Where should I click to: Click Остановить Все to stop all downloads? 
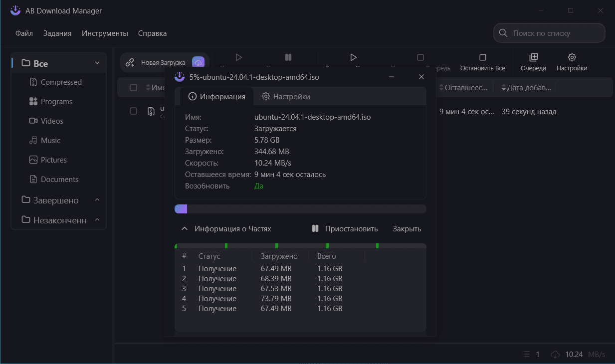(x=482, y=62)
